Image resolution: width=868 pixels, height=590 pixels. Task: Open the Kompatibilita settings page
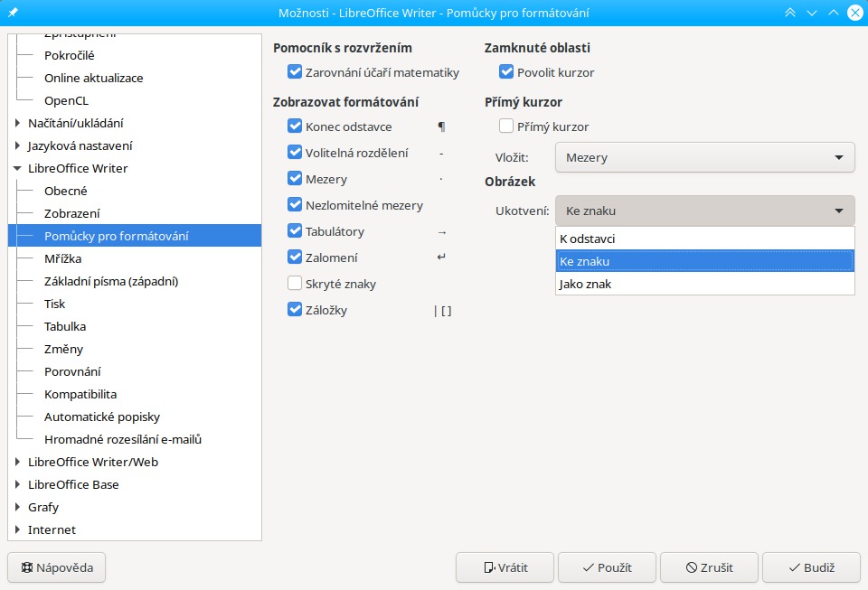click(x=80, y=394)
